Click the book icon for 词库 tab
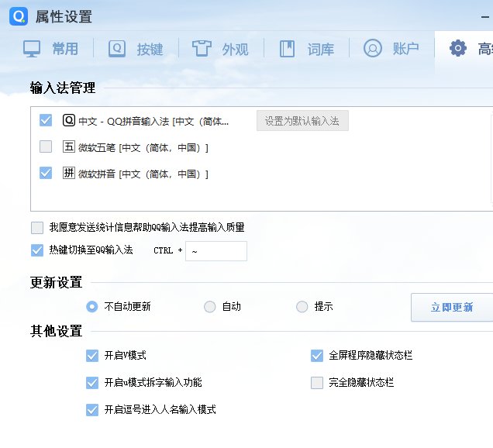This screenshot has height=448, width=493. point(288,49)
